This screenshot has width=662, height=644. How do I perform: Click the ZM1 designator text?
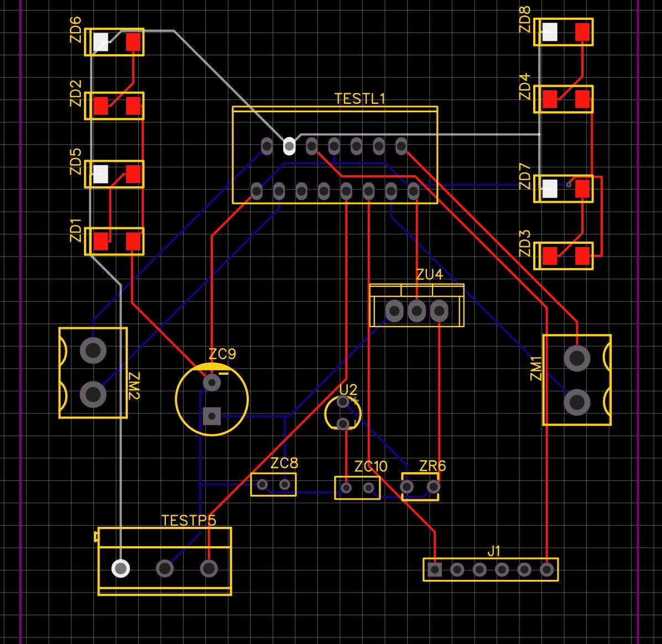(536, 368)
